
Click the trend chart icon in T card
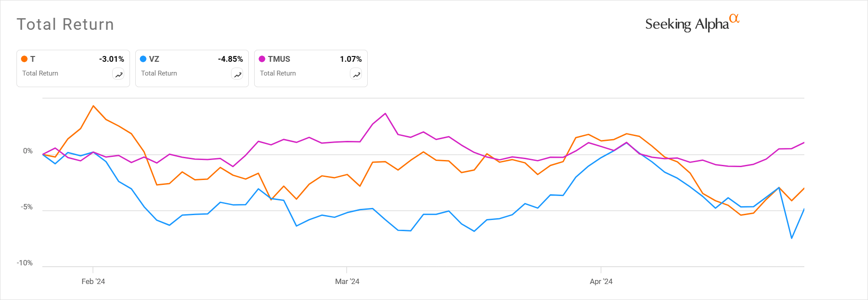point(118,75)
